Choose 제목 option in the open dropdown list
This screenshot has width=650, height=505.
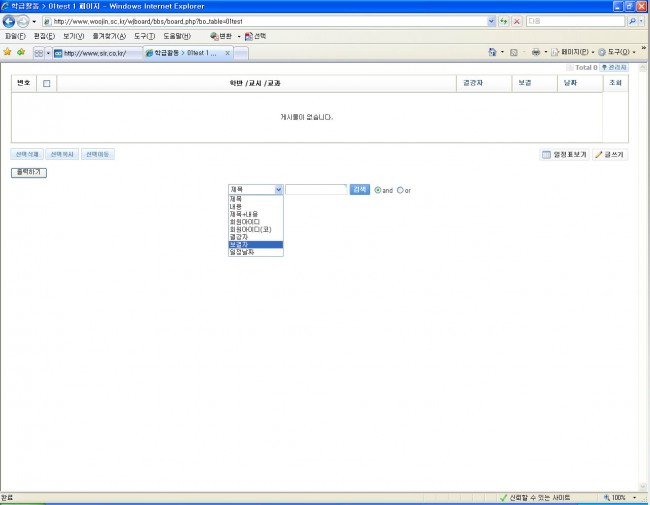click(x=256, y=199)
